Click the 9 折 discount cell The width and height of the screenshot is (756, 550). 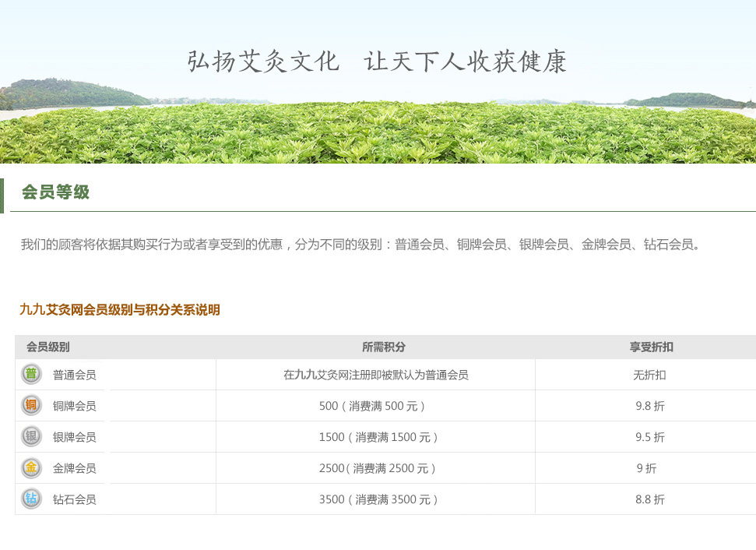[x=646, y=468]
